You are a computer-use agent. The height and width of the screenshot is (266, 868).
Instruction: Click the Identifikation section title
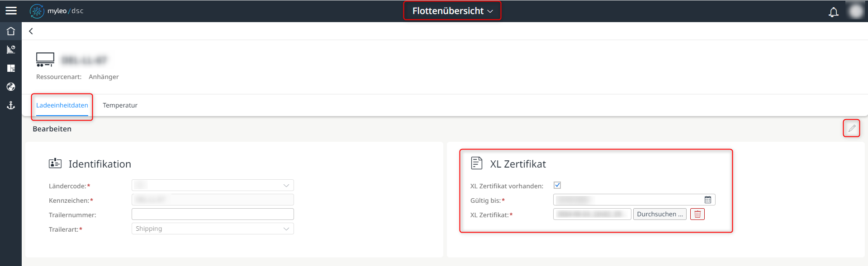[x=100, y=164]
